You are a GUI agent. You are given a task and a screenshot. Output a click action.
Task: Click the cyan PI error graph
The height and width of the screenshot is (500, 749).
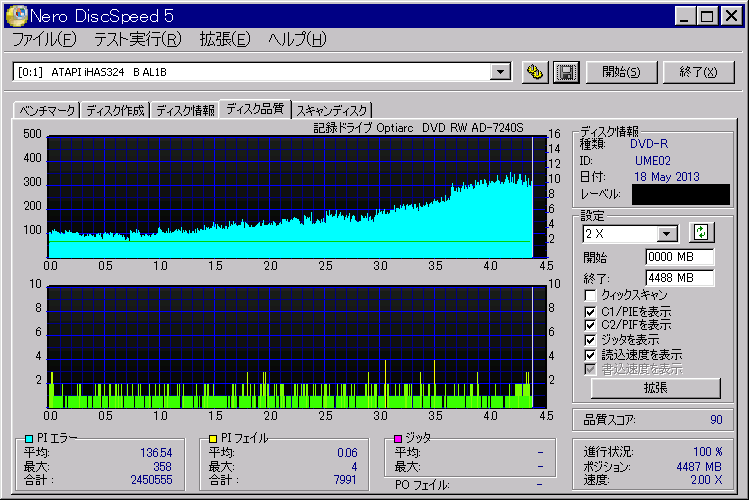tap(297, 197)
